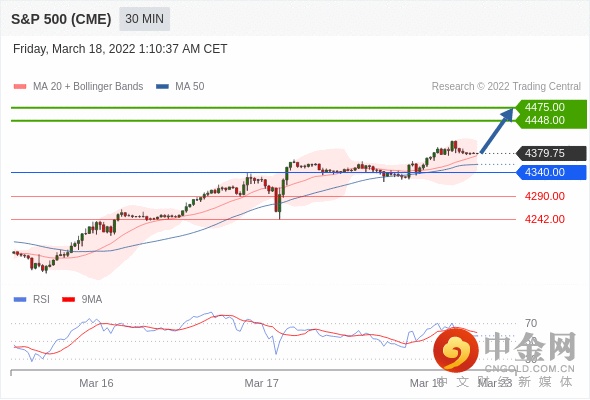The width and height of the screenshot is (590, 400).
Task: Click the 'MA 20 + Bollinger Bands' legend label
Action: point(88,87)
